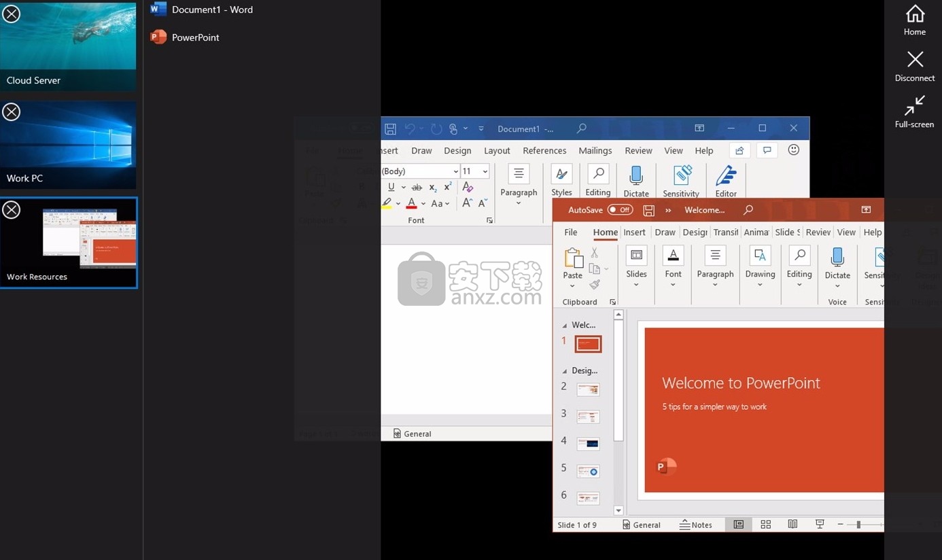
Task: Open the Change Case Aa dropdown in Word
Action: (440, 203)
